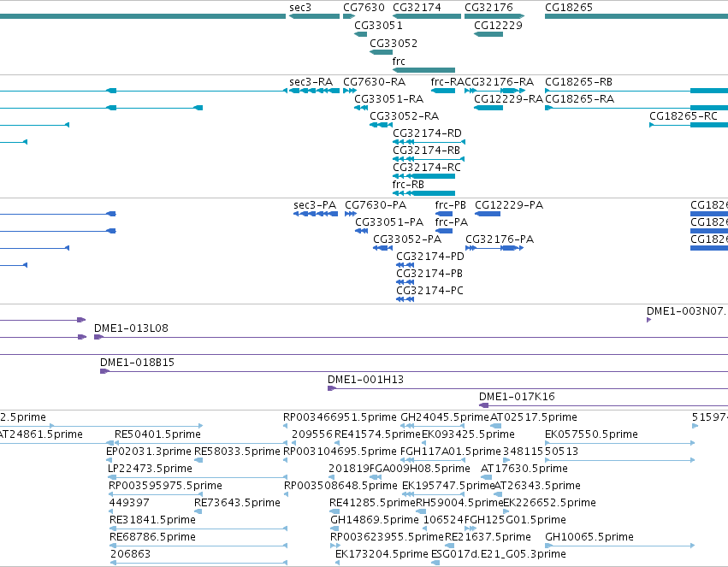The width and height of the screenshot is (728, 567).
Task: Select EST GH14869.5prime
Action: [x=334, y=529]
